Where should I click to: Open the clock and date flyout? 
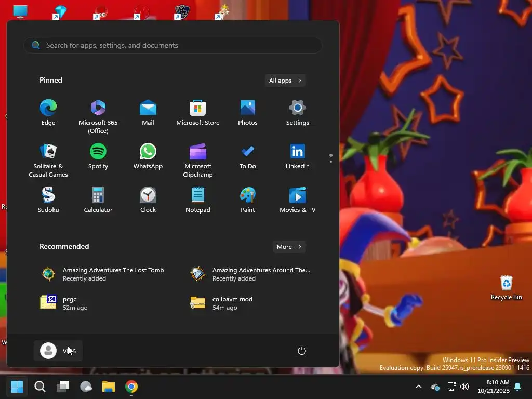pyautogui.click(x=494, y=387)
